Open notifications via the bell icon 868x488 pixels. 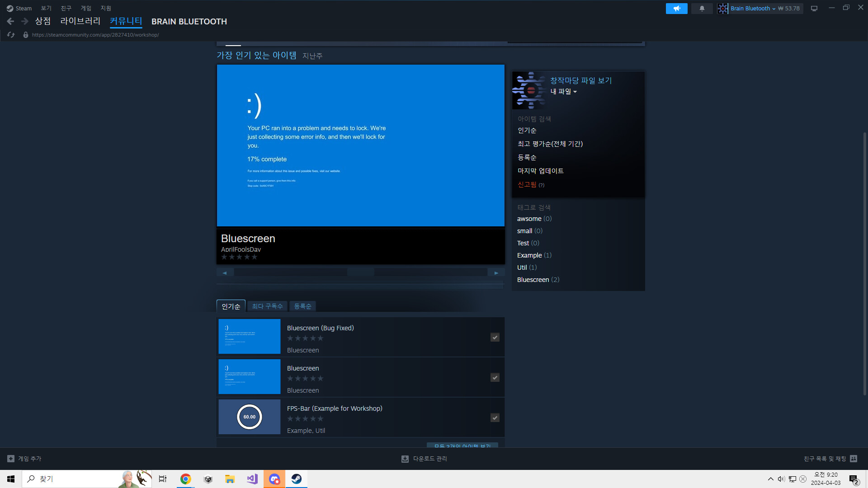[x=701, y=8]
